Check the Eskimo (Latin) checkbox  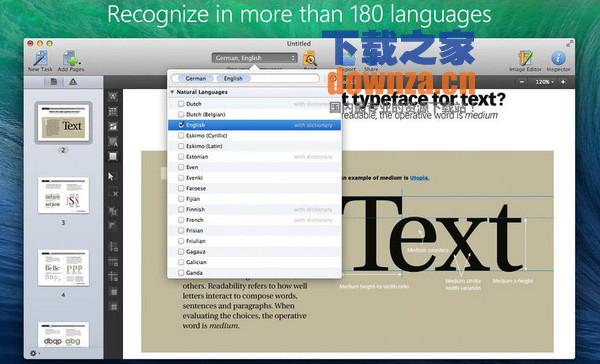181,146
